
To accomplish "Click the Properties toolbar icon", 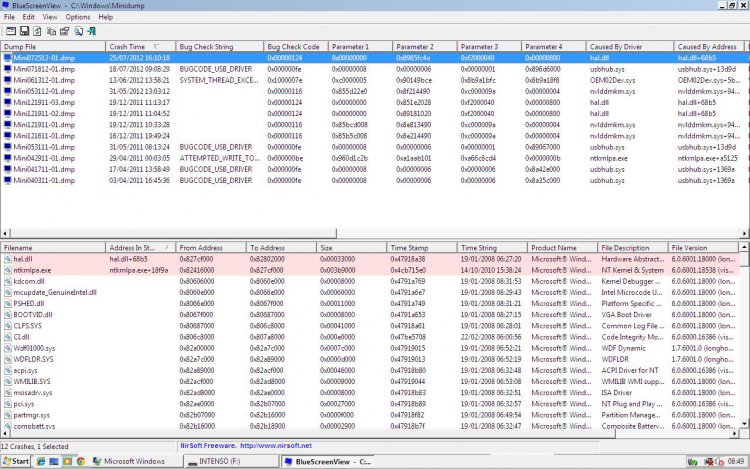I will coord(65,31).
